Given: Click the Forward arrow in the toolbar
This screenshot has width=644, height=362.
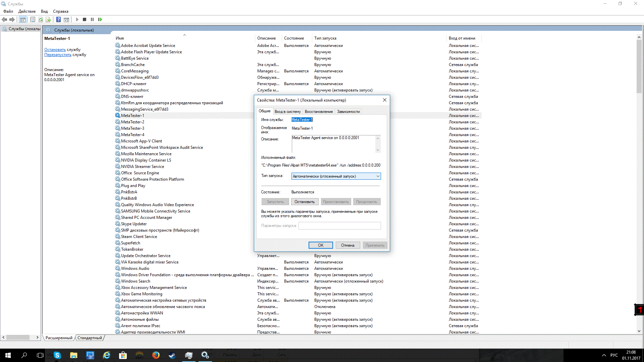Looking at the screenshot, I should (x=12, y=19).
